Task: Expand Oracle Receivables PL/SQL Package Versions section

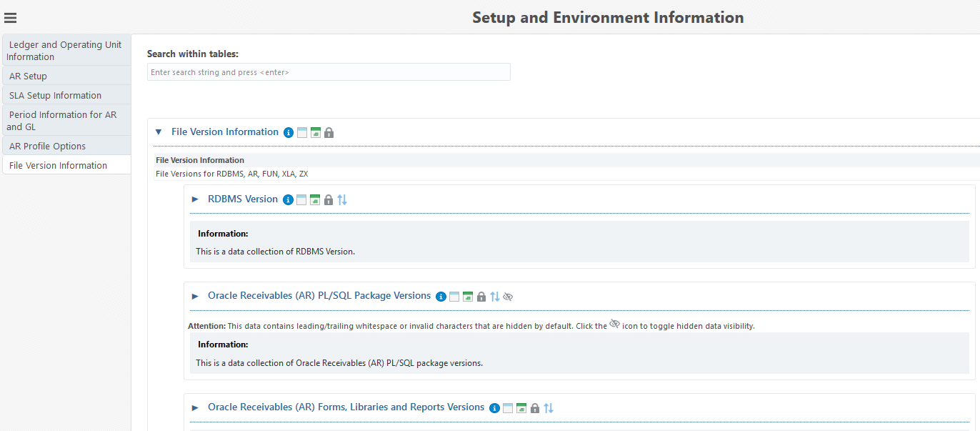Action: [x=195, y=296]
